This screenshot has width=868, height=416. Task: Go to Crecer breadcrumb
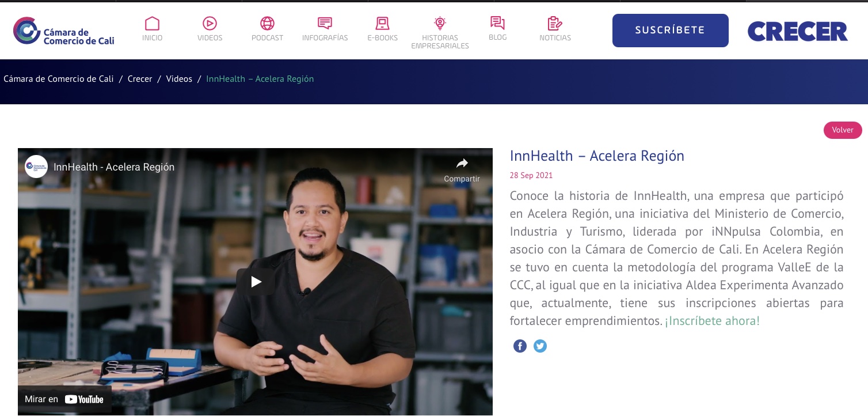coord(140,79)
